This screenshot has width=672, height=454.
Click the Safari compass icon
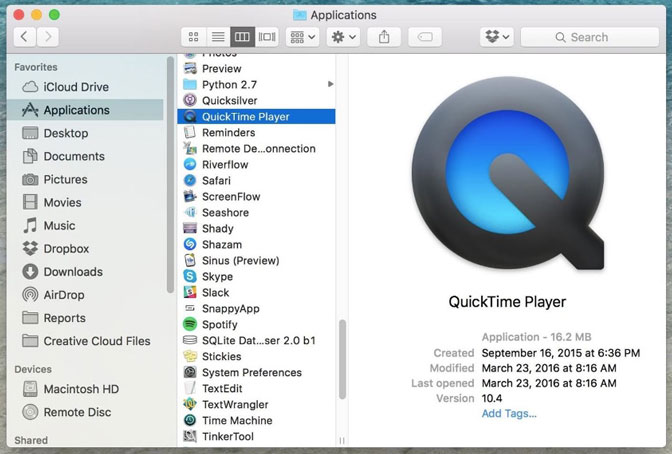tap(190, 180)
